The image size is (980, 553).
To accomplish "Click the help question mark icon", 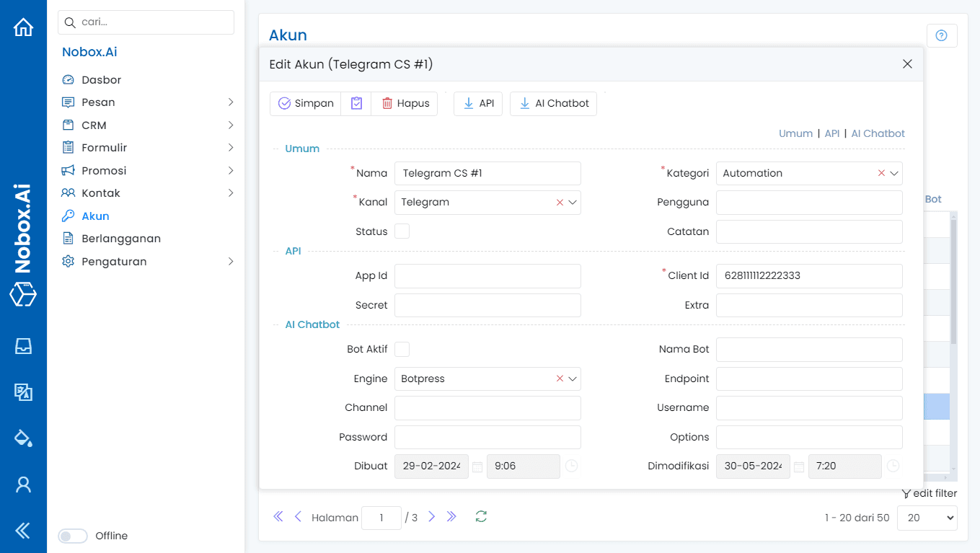I will coord(941,35).
